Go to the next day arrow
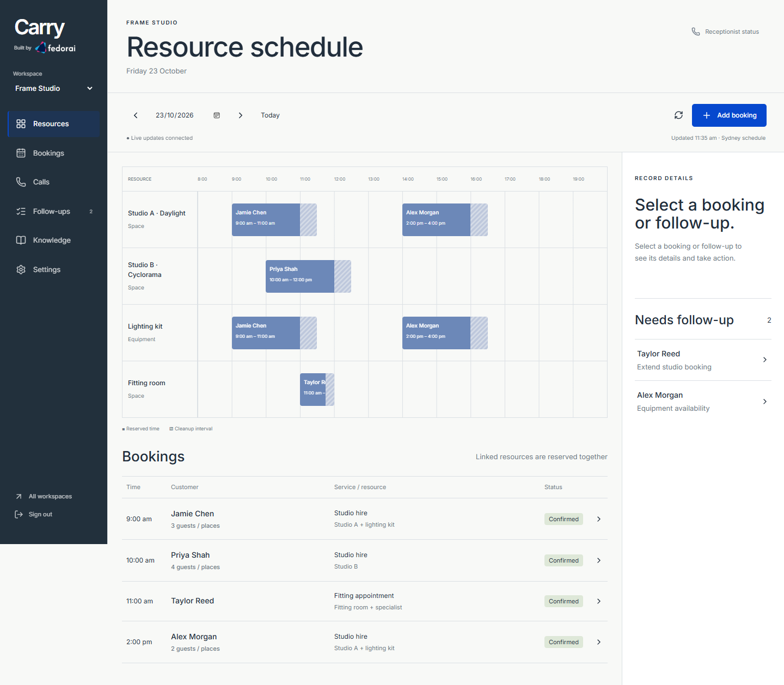Screen dimensions: 784x685 (x=240, y=115)
